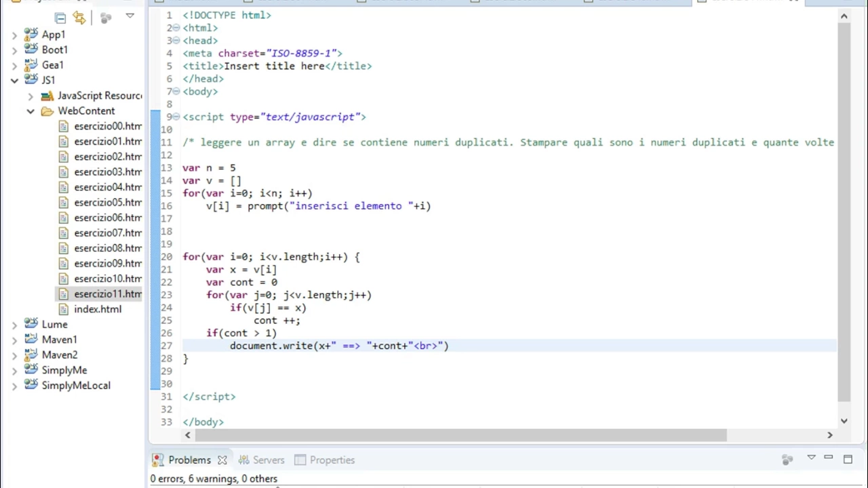The width and height of the screenshot is (868, 488).
Task: Select the JS1 project icon
Action: [31, 80]
